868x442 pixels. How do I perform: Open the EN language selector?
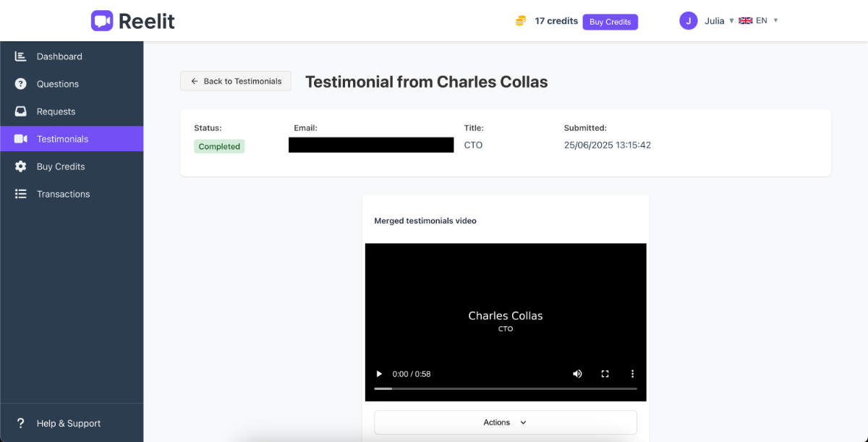pyautogui.click(x=758, y=21)
